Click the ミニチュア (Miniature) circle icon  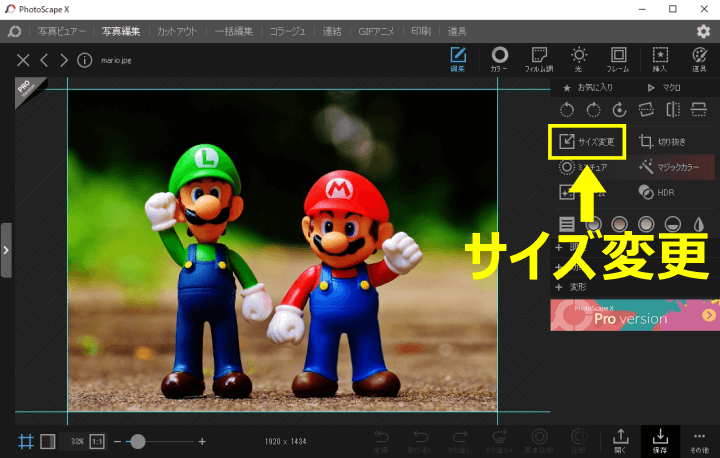click(x=567, y=167)
